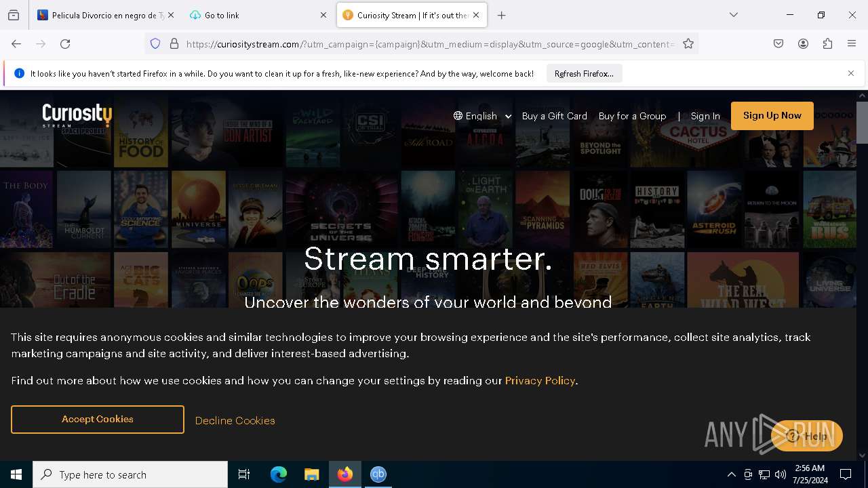Click the Sign Up Now button
The height and width of the screenshot is (488, 868).
(772, 115)
